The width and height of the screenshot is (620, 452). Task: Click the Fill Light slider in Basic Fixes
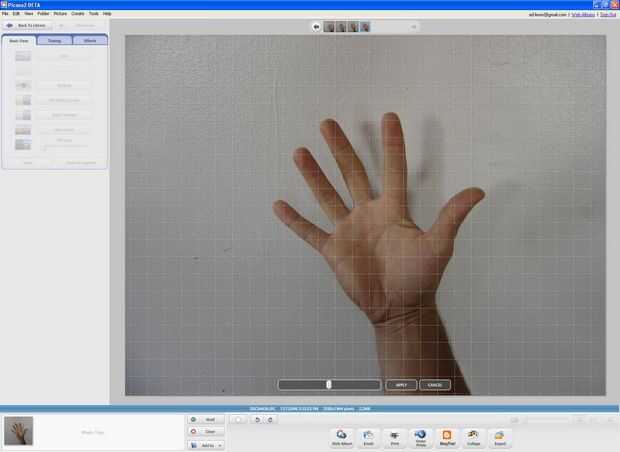[64, 146]
